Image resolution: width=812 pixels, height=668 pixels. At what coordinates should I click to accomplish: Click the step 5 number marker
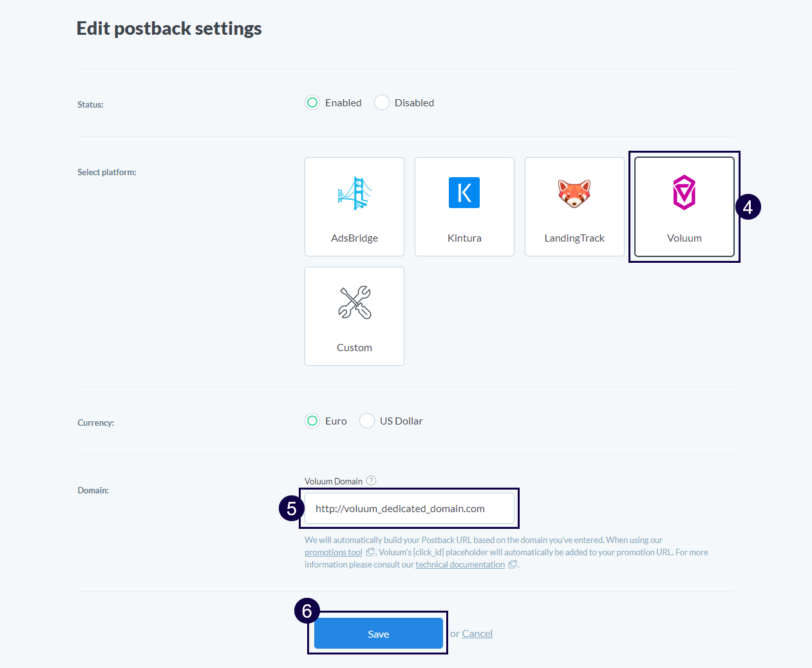[x=291, y=508]
